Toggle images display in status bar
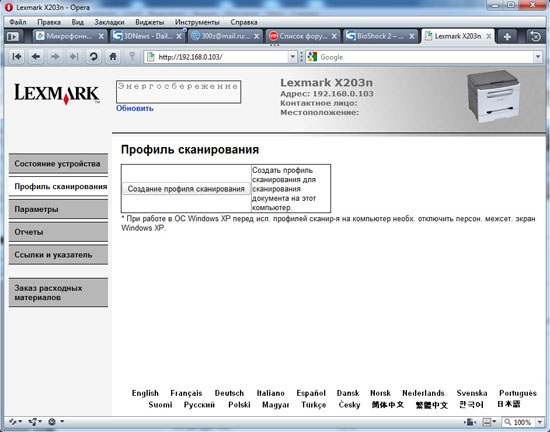 [x=489, y=422]
